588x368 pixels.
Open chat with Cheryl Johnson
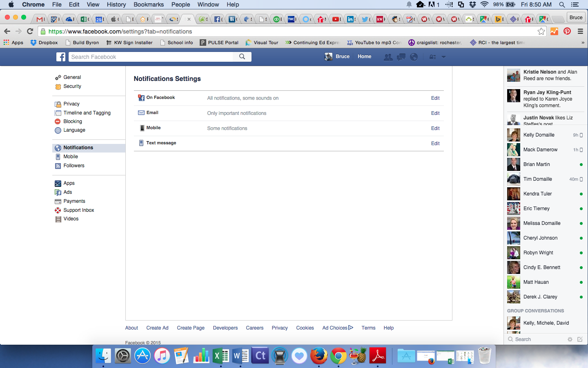[x=546, y=238]
